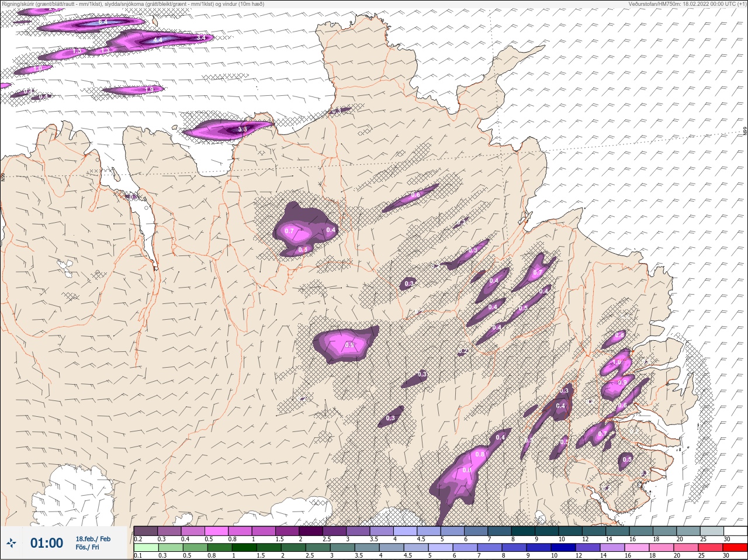Click the 6.4 precipitation value on the map
This screenshot has height=560, width=748.
click(103, 22)
